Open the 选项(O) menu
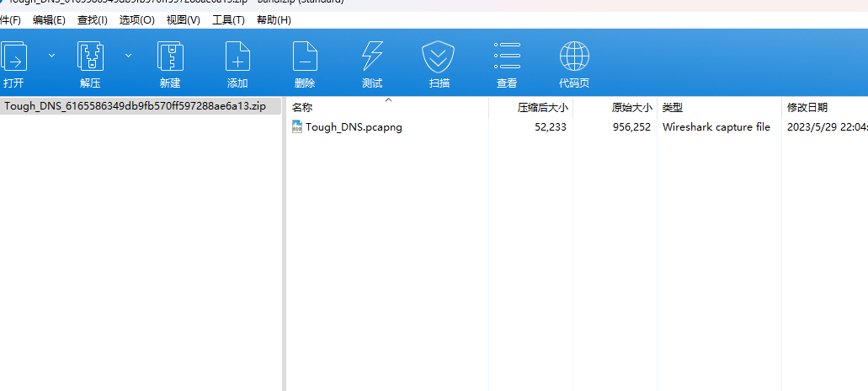868x391 pixels. tap(136, 19)
